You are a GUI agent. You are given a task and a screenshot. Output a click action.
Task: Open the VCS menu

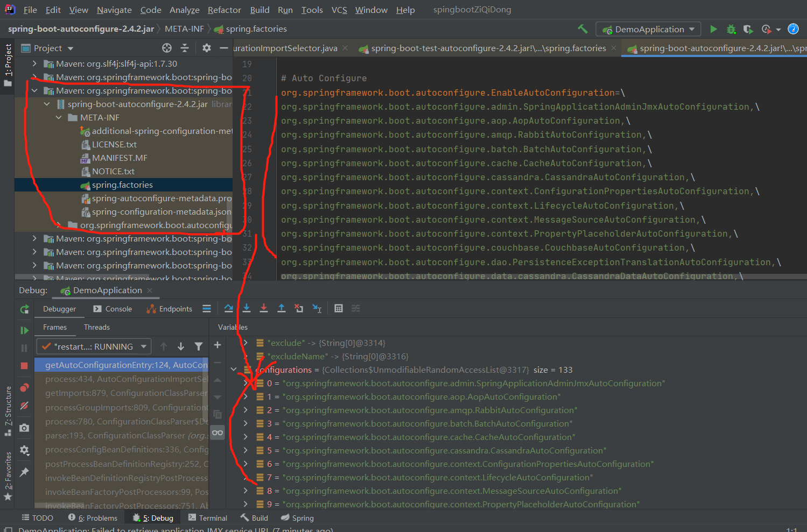pyautogui.click(x=339, y=10)
